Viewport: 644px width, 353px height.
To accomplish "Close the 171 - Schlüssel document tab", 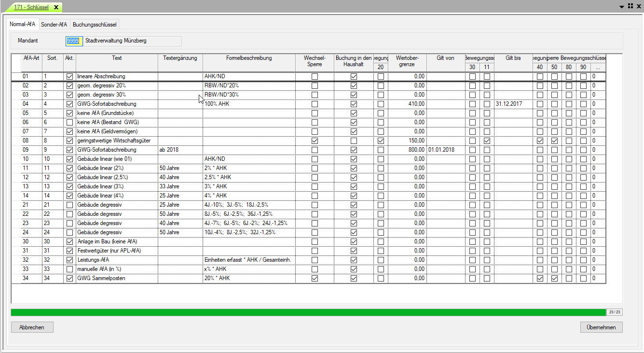I will tap(56, 7).
